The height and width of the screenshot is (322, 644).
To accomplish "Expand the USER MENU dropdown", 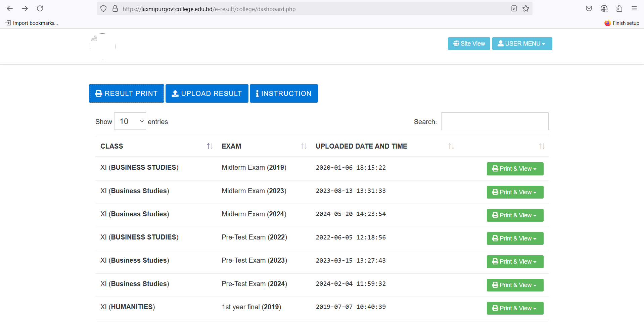I will [x=522, y=44].
